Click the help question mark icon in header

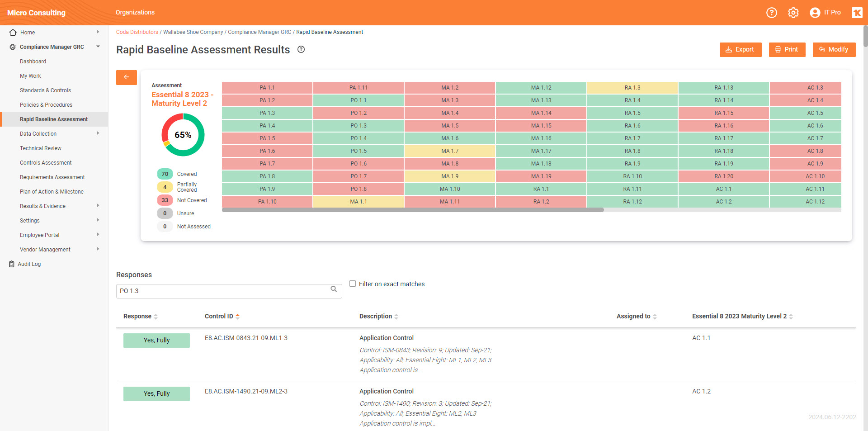tap(771, 13)
